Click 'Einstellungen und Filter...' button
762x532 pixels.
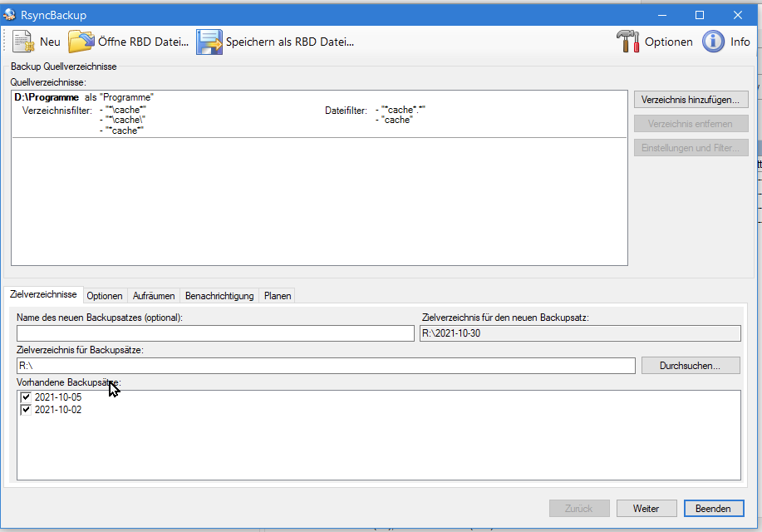tap(691, 148)
